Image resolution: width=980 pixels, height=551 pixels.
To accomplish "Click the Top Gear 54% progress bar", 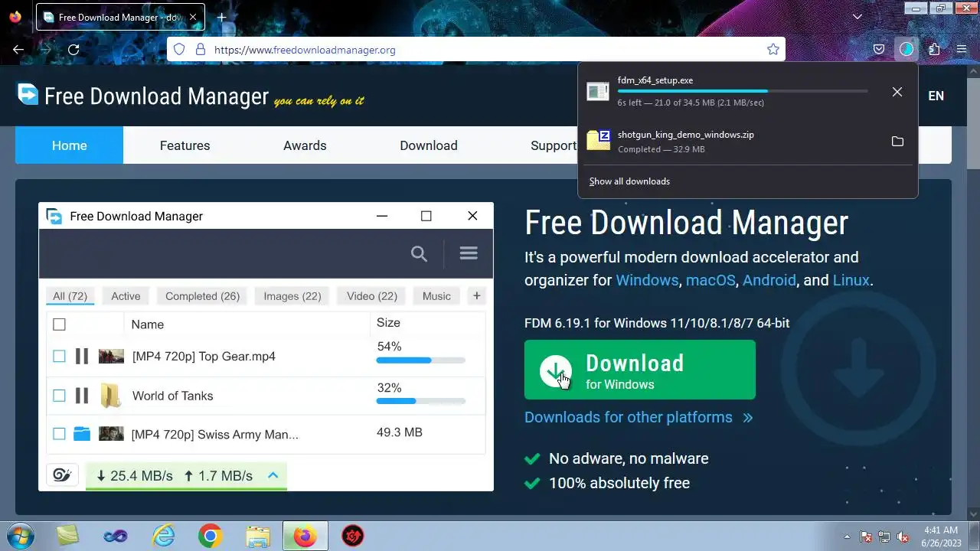I will point(421,360).
